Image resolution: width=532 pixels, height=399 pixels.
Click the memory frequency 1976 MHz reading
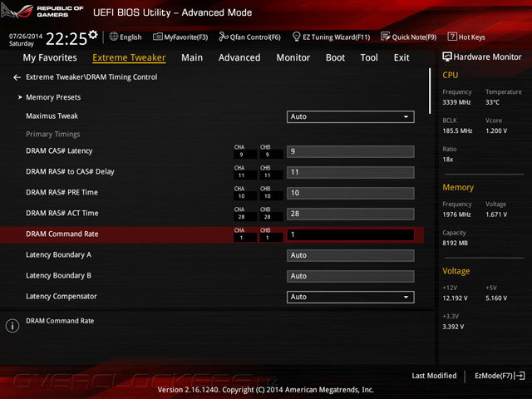456,214
